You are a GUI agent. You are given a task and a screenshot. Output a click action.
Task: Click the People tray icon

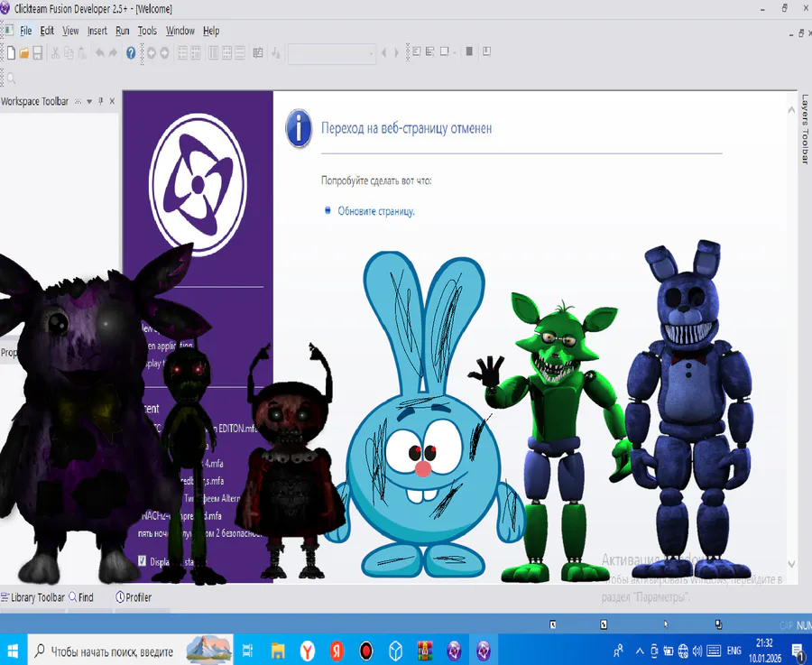tap(618, 651)
